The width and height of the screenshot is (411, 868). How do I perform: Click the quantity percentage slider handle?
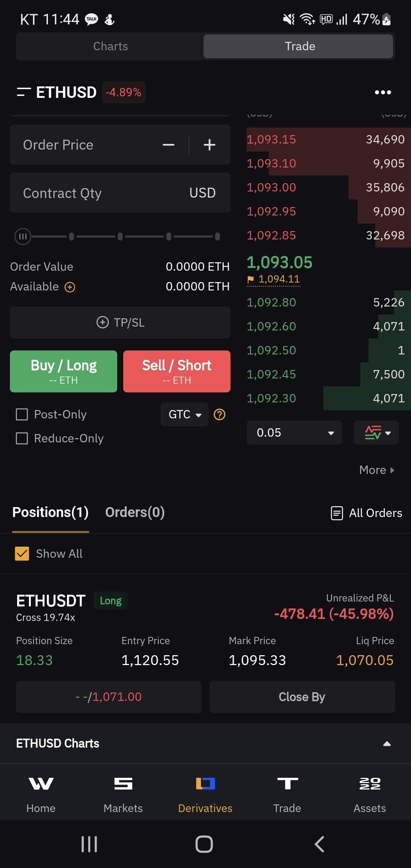pos(23,236)
